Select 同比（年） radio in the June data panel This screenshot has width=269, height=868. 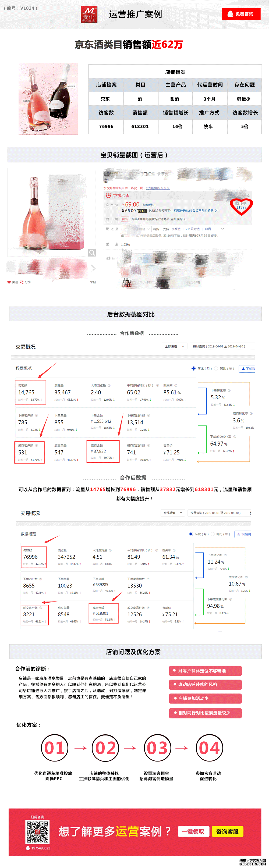(213, 534)
